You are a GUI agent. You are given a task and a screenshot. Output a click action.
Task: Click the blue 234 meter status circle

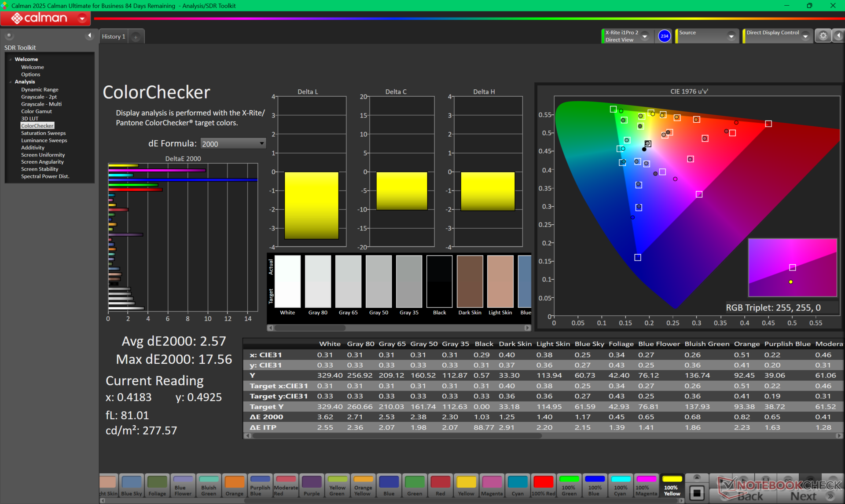(x=664, y=36)
